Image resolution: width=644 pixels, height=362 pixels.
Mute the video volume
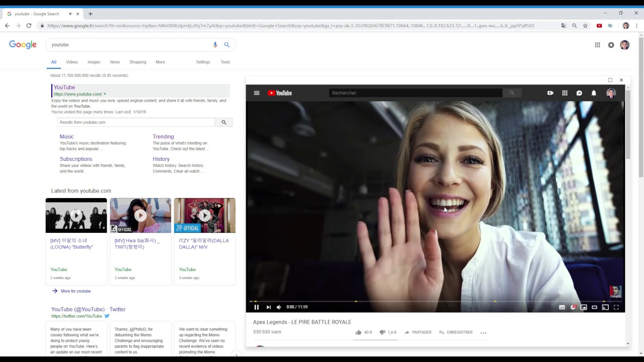[279, 307]
